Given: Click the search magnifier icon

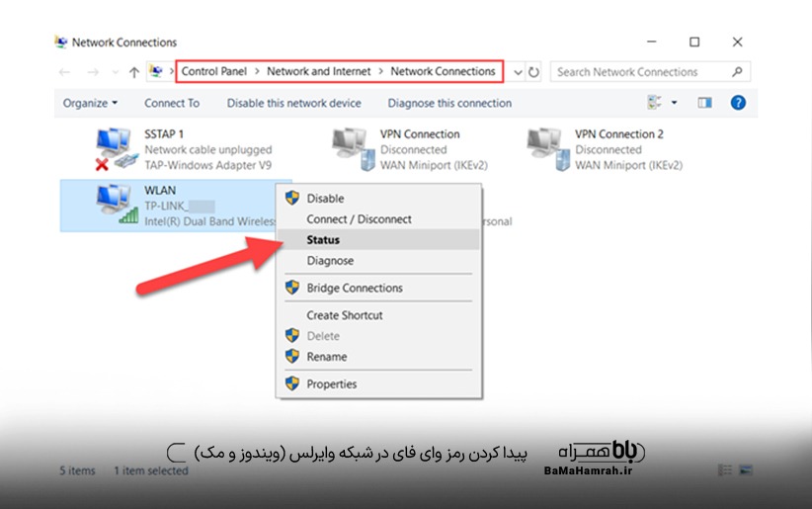Looking at the screenshot, I should (x=738, y=72).
